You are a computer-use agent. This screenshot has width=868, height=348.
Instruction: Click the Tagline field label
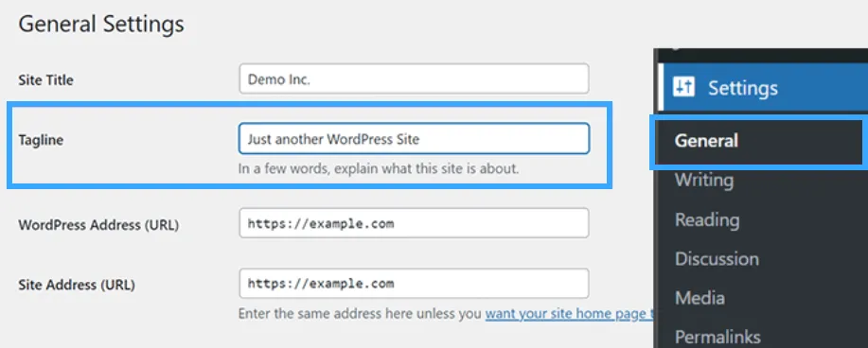(41, 140)
